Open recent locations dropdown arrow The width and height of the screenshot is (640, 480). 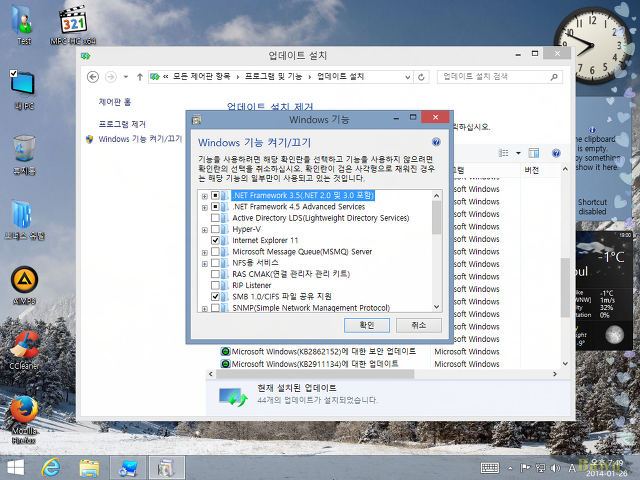pos(126,77)
